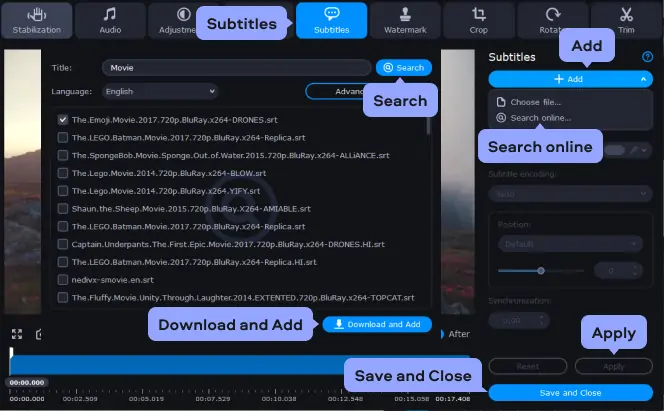Open the Subtitle encoding dropdown
This screenshot has width=664, height=411.
coord(570,194)
